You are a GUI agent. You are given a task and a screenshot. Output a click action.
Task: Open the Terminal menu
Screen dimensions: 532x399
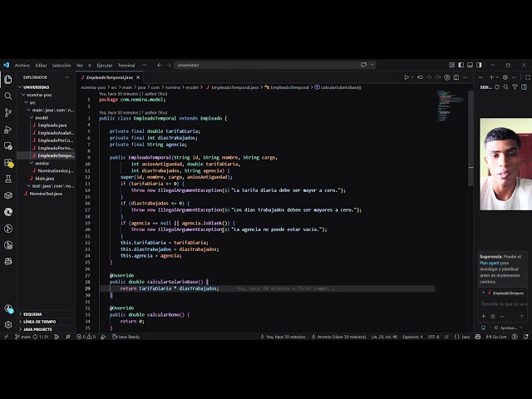[126, 65]
